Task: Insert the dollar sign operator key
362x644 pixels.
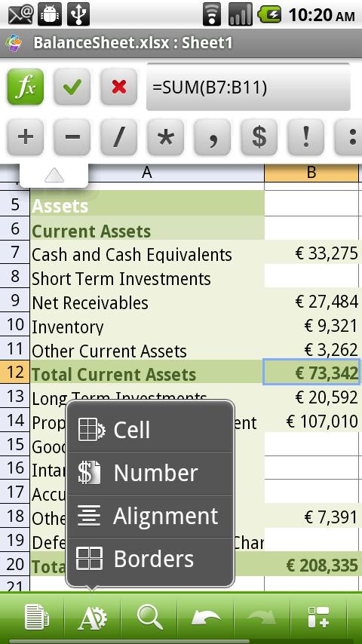Action: 259,136
